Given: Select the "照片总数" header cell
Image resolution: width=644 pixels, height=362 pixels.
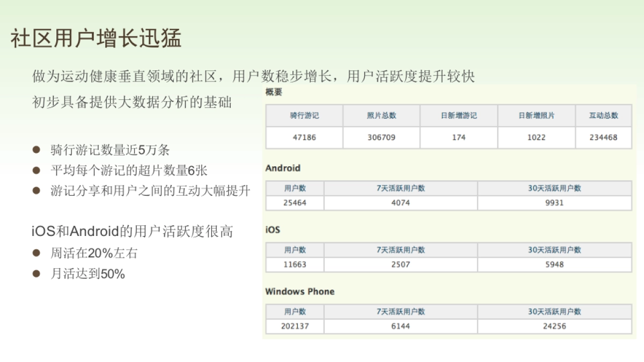Looking at the screenshot, I should [381, 116].
